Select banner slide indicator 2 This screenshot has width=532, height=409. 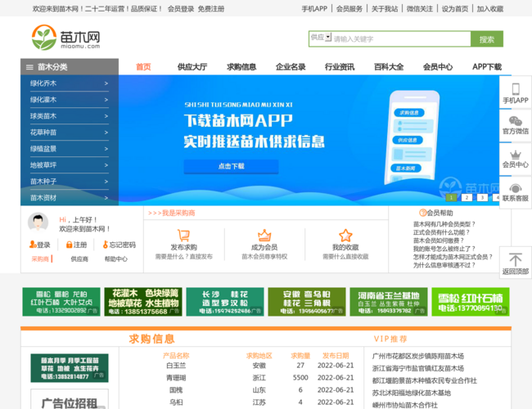click(467, 197)
